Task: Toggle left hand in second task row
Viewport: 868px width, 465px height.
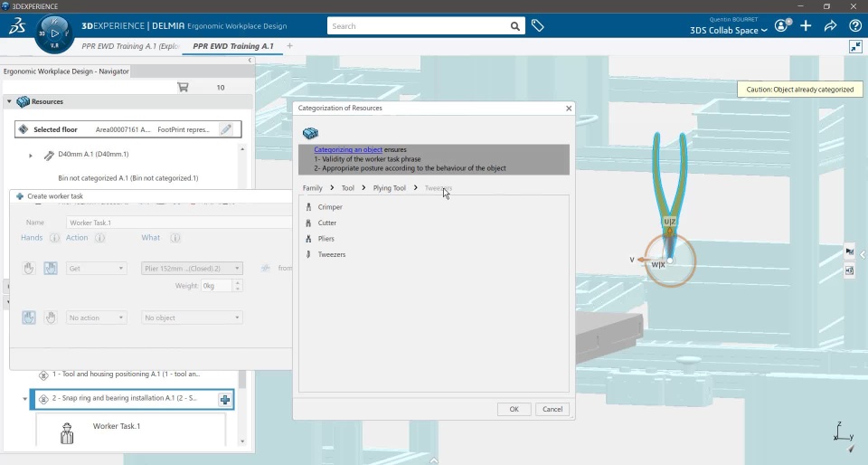Action: pos(29,318)
